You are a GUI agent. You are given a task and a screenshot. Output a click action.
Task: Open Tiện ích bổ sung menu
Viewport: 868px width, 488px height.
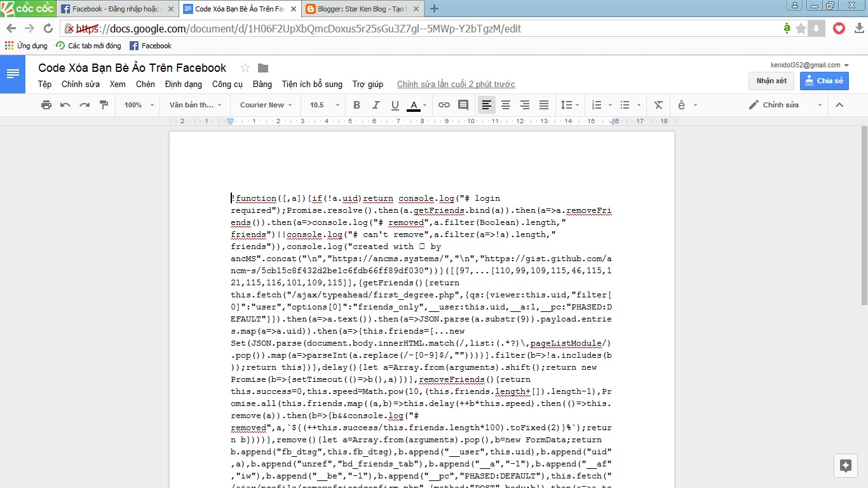[x=312, y=84]
